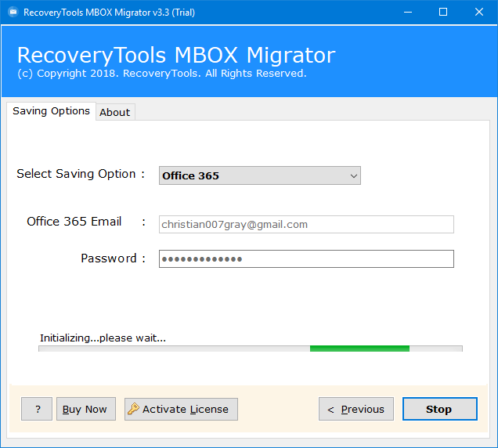Click the Copyright 2018 RecoveryTools notice
Screen dimensions: 498x448
tap(162, 74)
